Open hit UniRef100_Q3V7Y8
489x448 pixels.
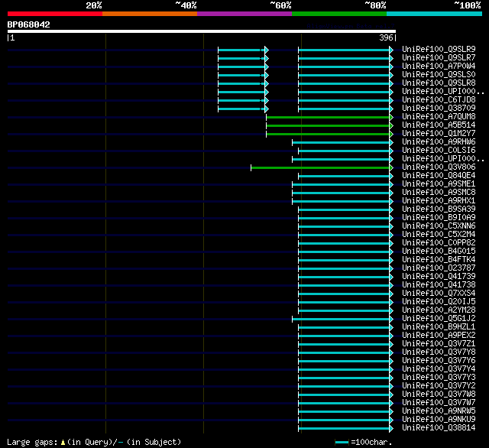click(x=439, y=352)
